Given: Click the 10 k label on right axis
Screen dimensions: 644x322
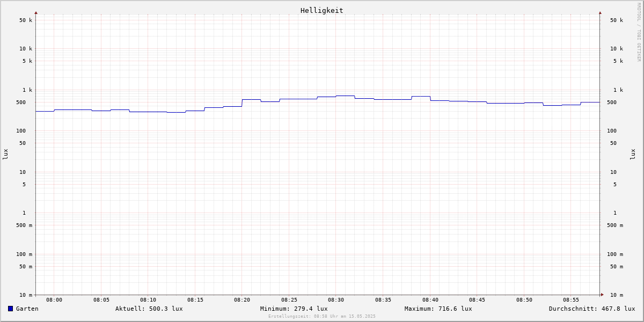Looking at the screenshot, I should 617,49.
